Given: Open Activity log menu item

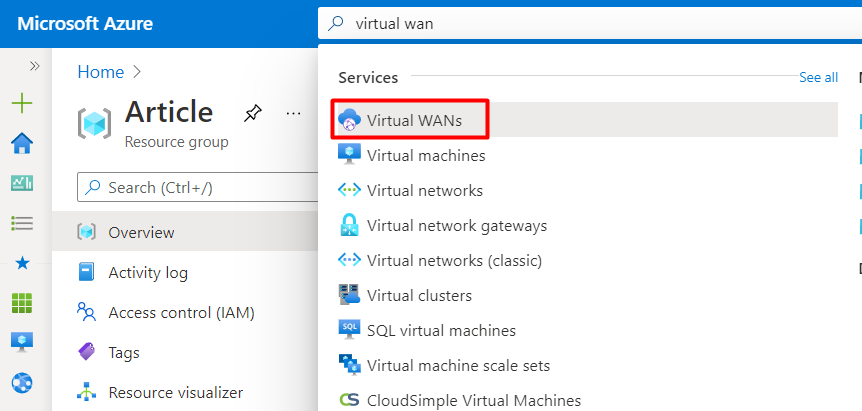Looking at the screenshot, I should pyautogui.click(x=148, y=272).
